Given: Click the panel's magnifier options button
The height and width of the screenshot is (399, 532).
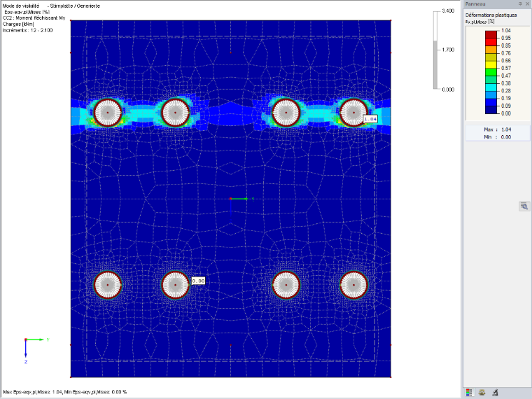Looking at the screenshot, I should coord(524,206).
